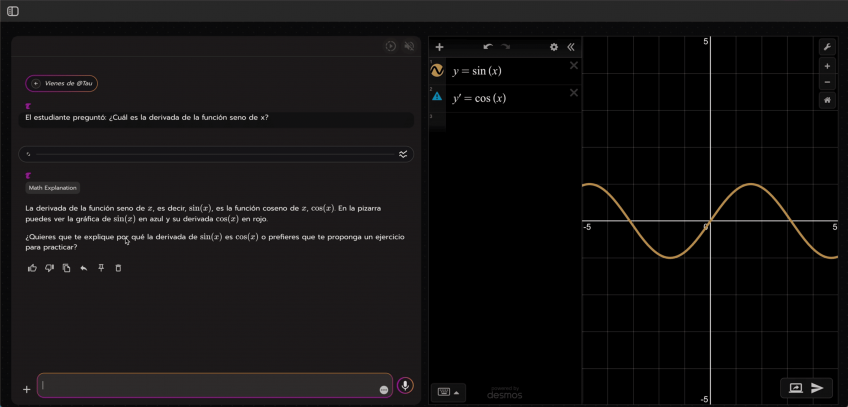Viewport: 848px width, 407px height.
Task: Send the board with paper plane icon
Action: click(x=817, y=388)
